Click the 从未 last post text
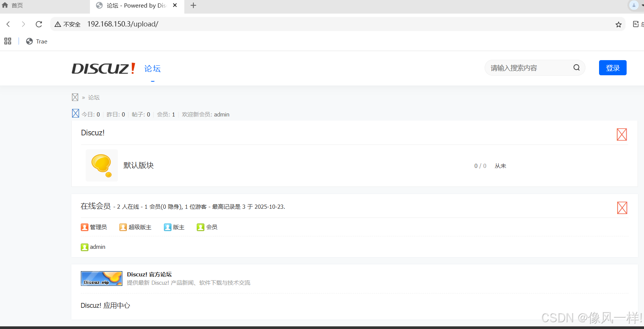Viewport: 644px width, 329px height. 500,166
